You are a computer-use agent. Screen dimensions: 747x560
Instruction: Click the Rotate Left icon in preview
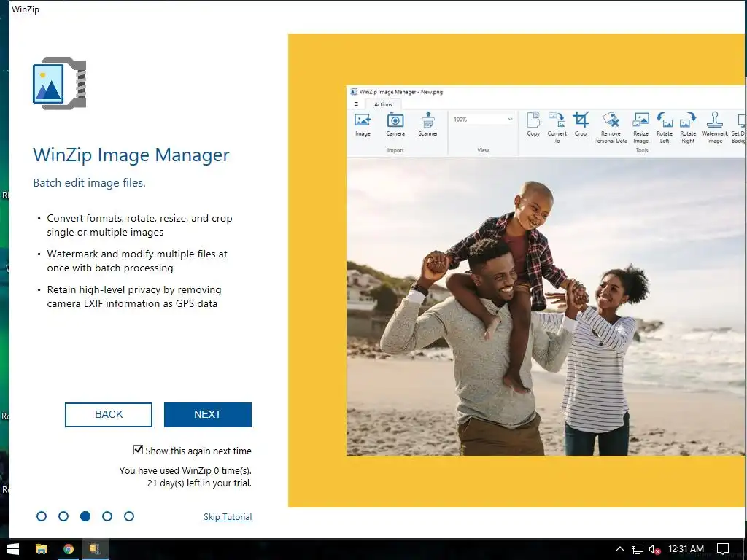click(x=665, y=128)
